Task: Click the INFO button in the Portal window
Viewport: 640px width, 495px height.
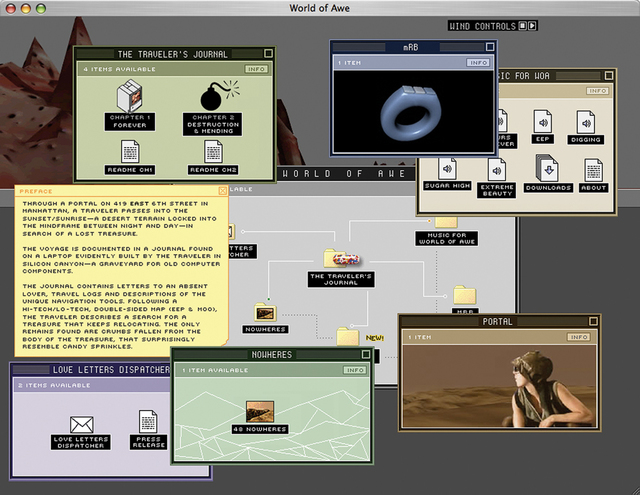Action: click(579, 337)
